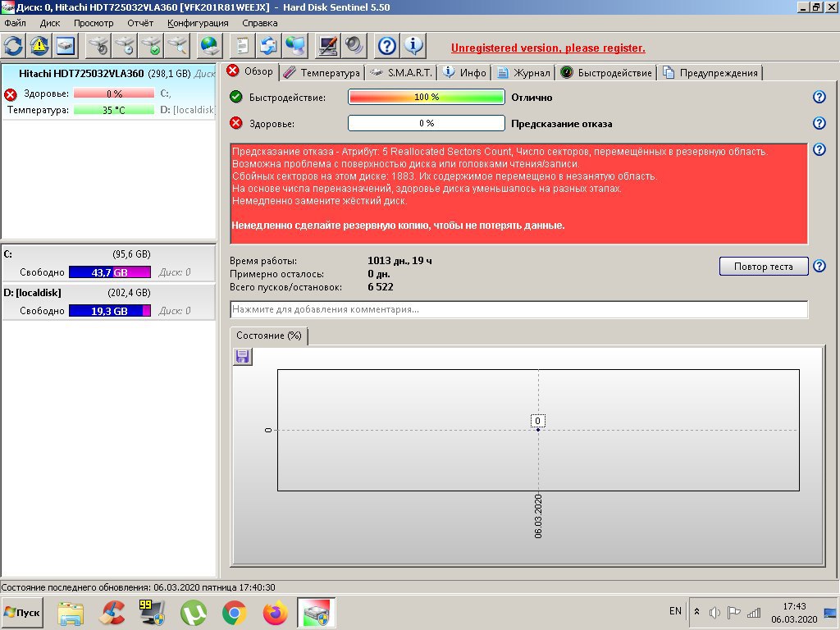Click the C: free space 43,7 GB bar
This screenshot has height=630, width=840.
tap(110, 272)
